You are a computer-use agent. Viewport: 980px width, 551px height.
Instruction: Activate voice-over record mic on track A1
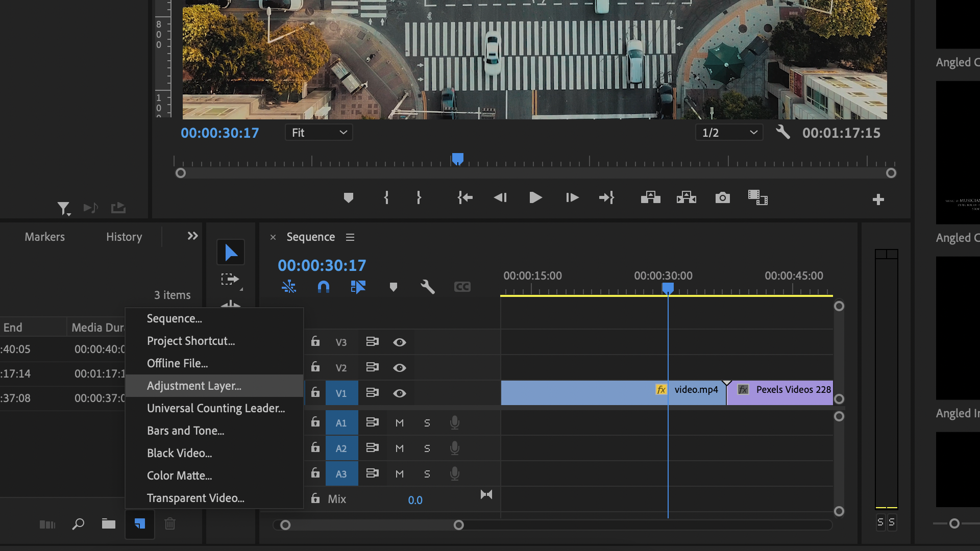[x=454, y=422]
